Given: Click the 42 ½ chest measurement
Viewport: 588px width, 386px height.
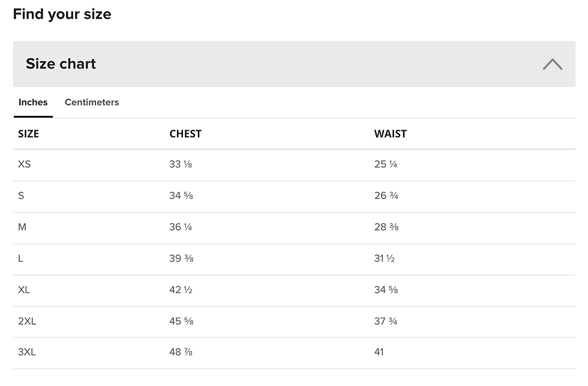Looking at the screenshot, I should click(181, 290).
